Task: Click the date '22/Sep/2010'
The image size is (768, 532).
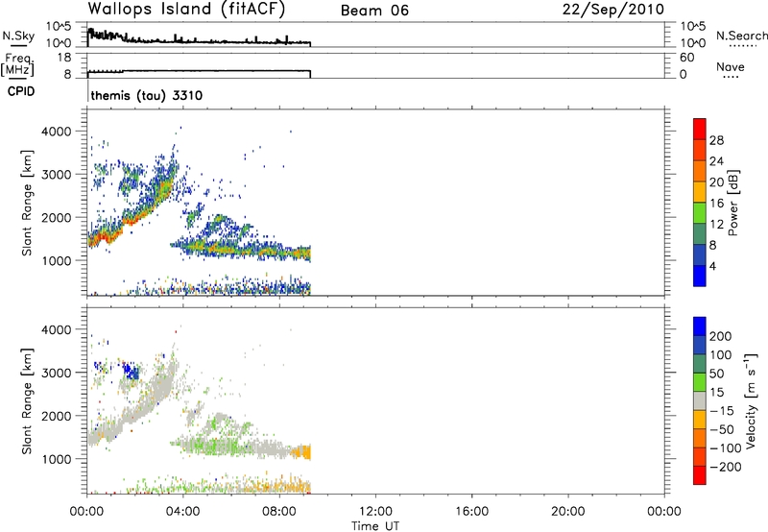Action: tap(613, 9)
